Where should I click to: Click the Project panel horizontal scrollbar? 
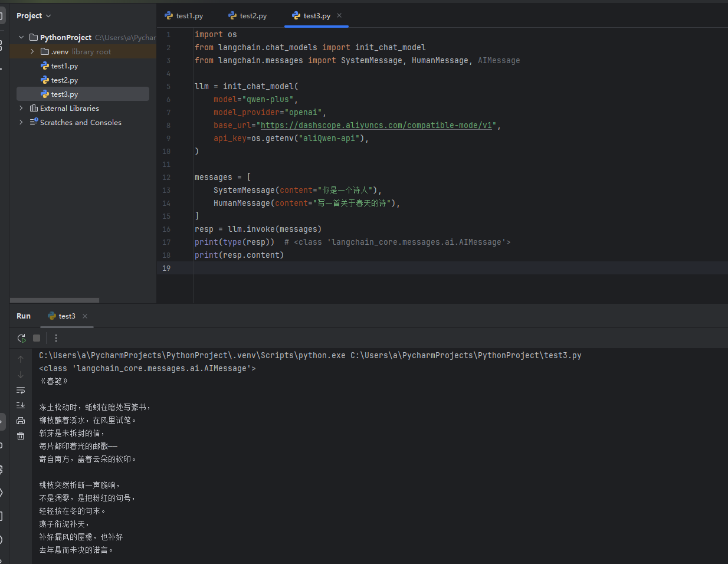click(54, 300)
